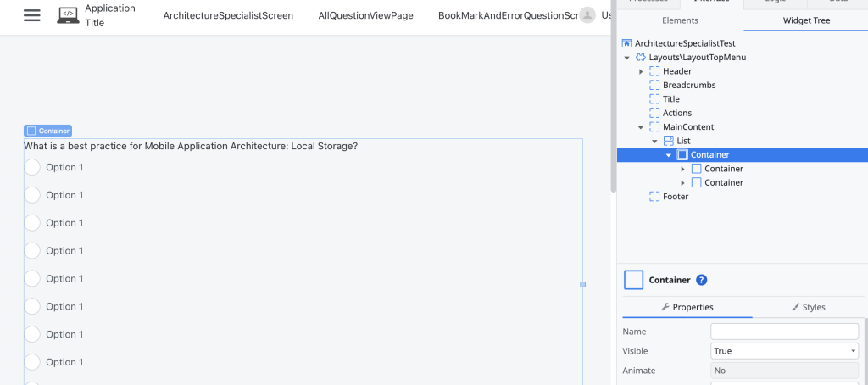Switch to the Elements tab
This screenshot has width=868, height=385.
680,20
